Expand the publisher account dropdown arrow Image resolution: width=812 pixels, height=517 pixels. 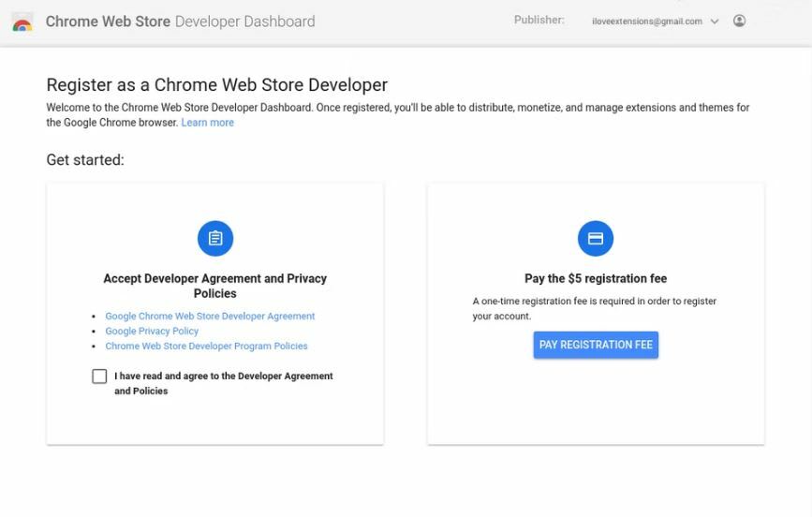(715, 22)
